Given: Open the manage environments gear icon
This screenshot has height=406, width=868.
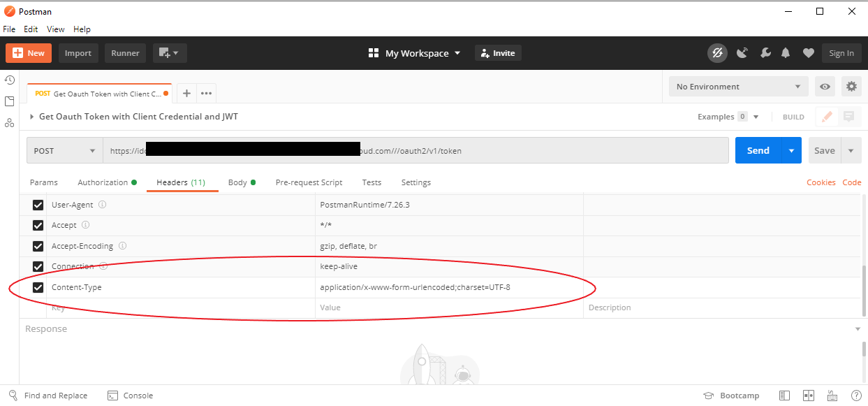Looking at the screenshot, I should tap(851, 87).
